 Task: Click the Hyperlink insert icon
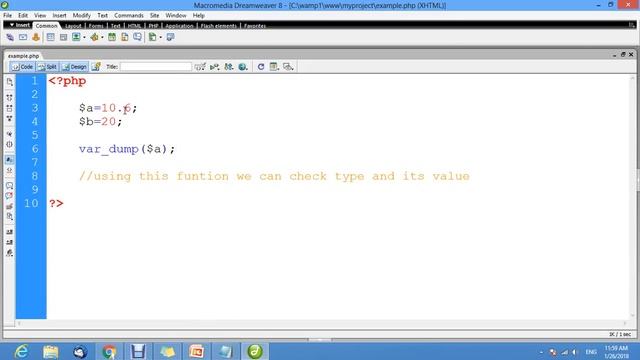coord(10,38)
